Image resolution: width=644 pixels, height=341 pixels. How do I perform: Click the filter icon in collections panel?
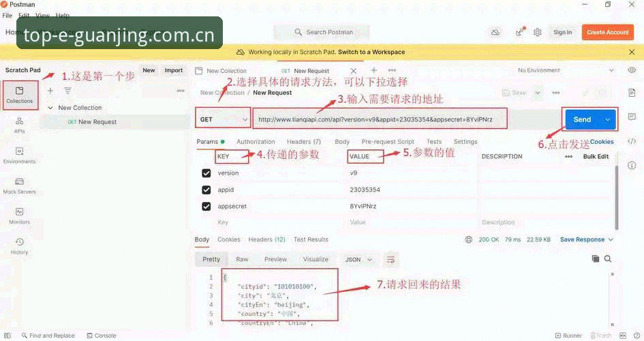tap(67, 91)
